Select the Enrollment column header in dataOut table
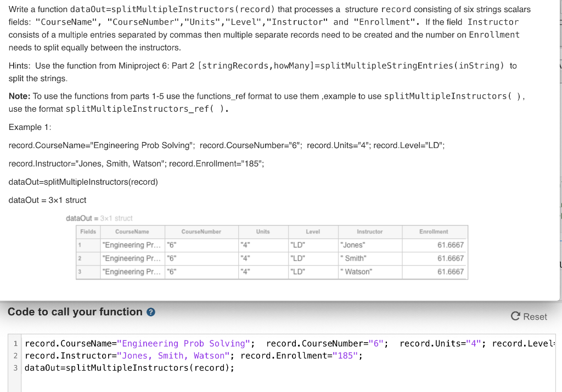562x392 pixels. coord(435,231)
